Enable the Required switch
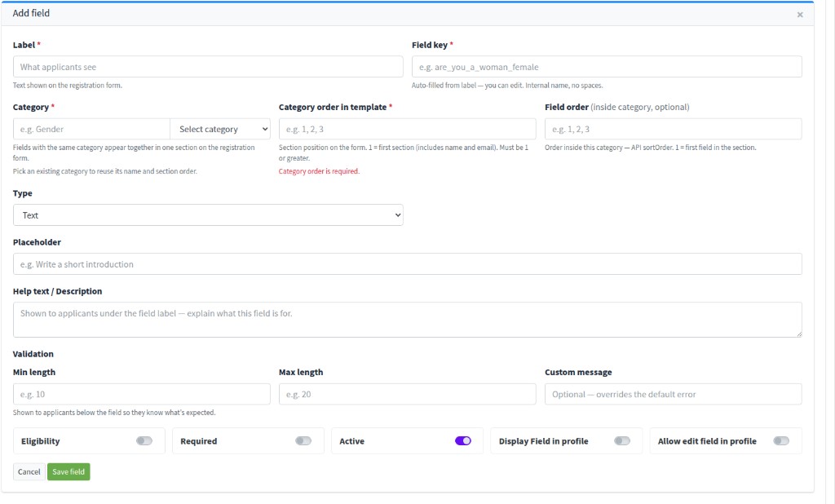 (x=303, y=440)
